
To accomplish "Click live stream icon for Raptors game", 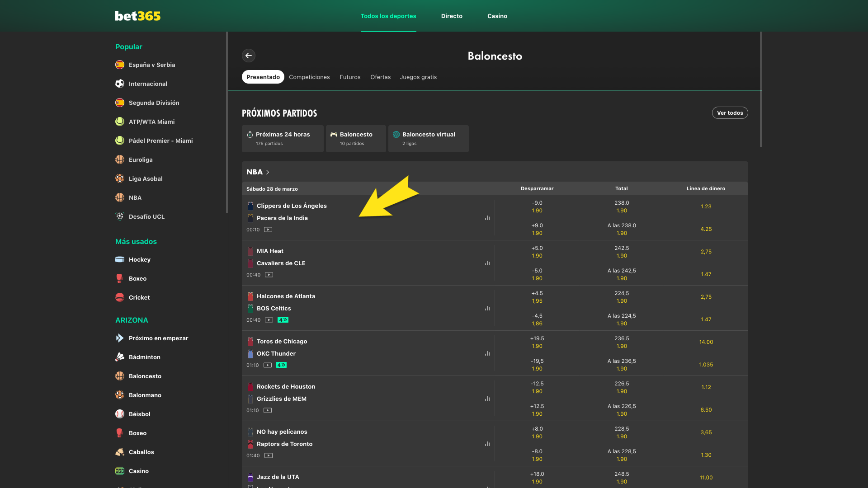I will (269, 455).
